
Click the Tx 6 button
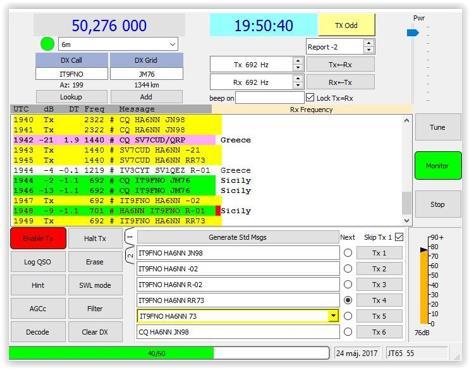379,332
